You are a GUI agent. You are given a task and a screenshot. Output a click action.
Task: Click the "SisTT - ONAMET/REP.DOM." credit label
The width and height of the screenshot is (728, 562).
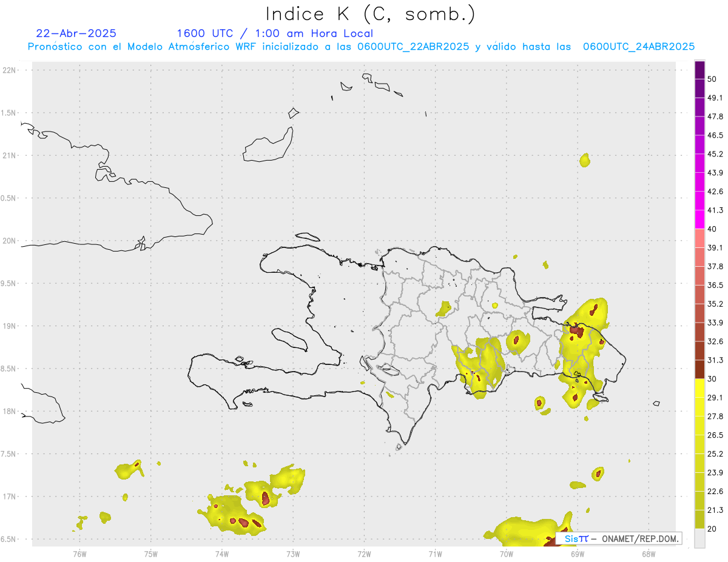[620, 538]
